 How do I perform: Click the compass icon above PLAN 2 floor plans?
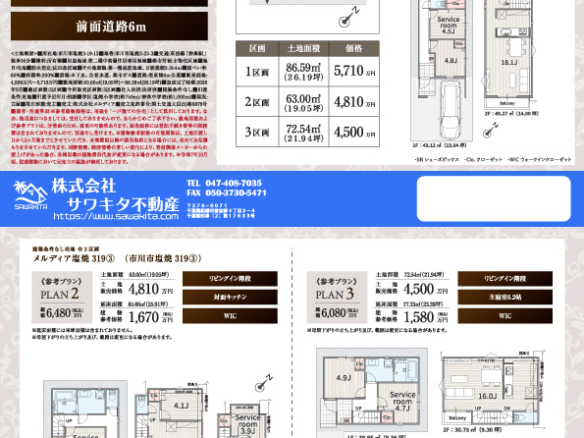coord(264,384)
